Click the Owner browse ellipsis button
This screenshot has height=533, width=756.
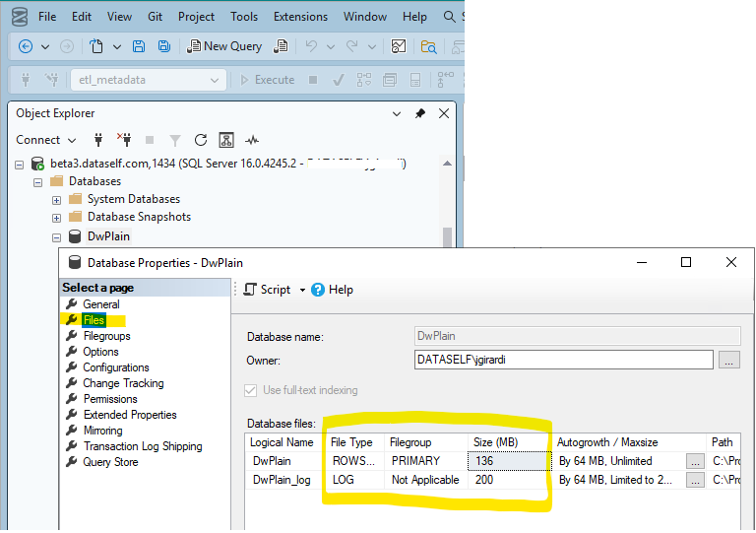729,360
